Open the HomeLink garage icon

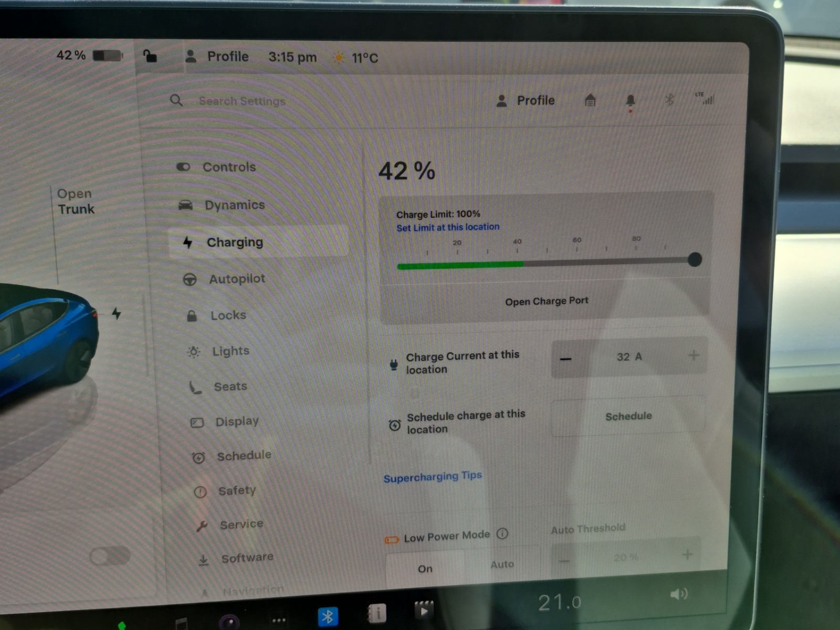click(x=590, y=100)
